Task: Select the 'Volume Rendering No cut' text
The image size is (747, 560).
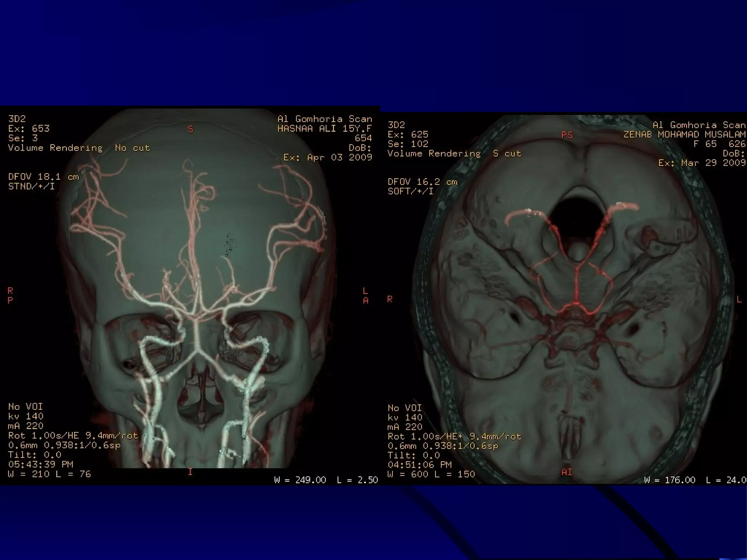Action: [x=79, y=148]
